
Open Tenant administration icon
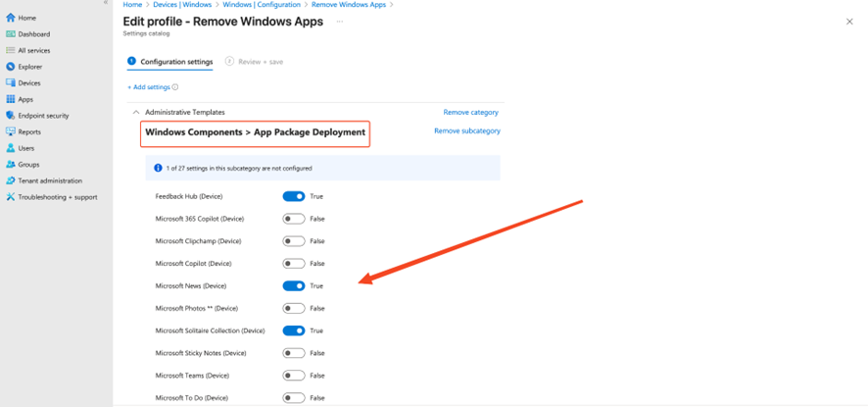point(11,180)
